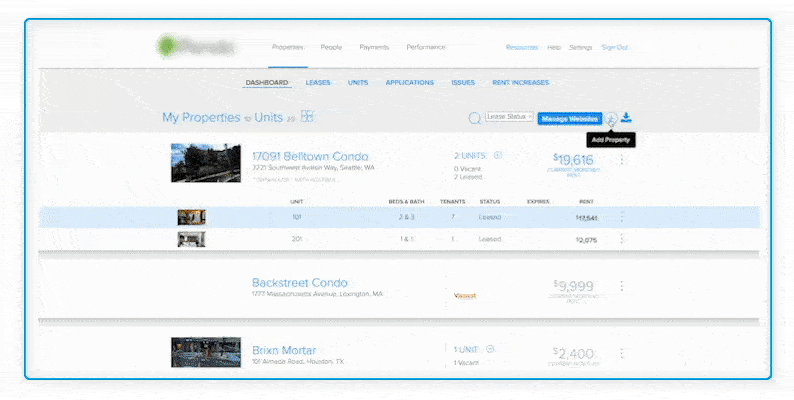Click the Expires column header
Image resolution: width=794 pixels, height=400 pixels.
click(538, 202)
